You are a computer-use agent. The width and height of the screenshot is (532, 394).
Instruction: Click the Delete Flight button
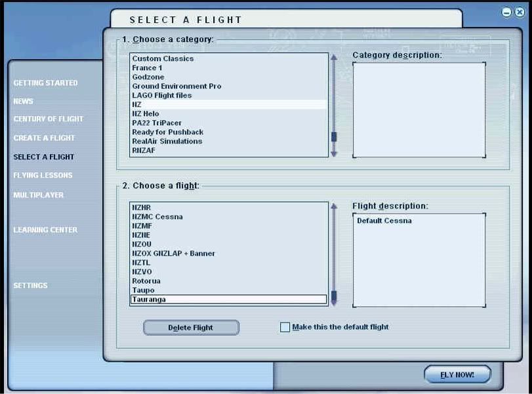tap(191, 328)
